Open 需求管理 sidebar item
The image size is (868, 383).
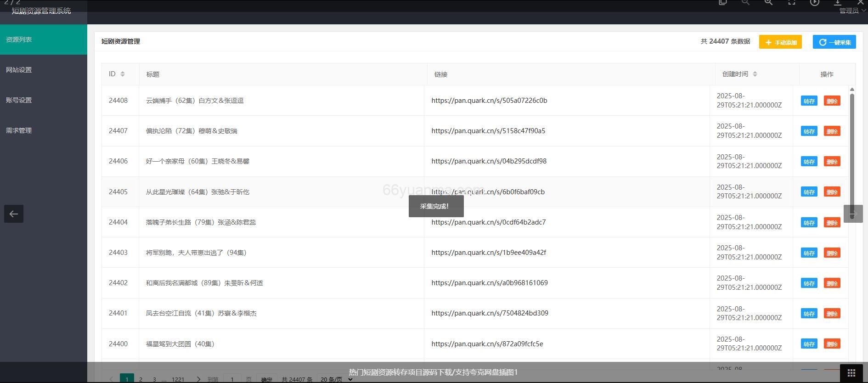19,130
